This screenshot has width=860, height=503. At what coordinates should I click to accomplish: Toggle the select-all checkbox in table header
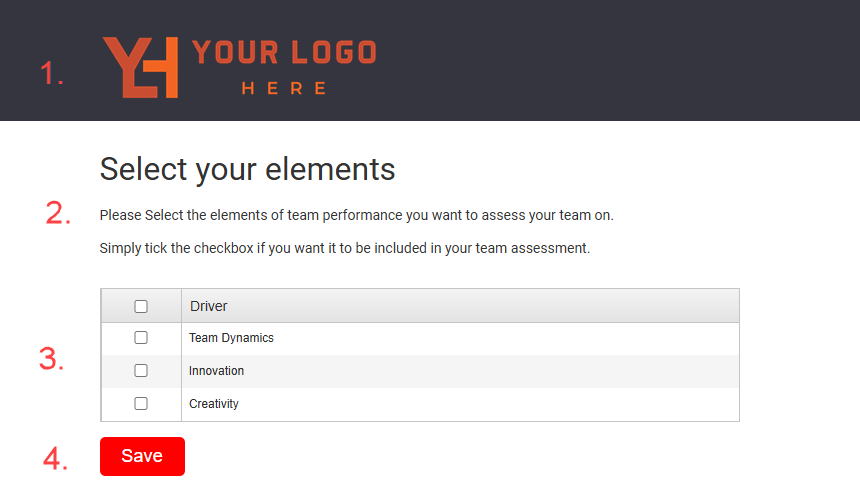[141, 306]
